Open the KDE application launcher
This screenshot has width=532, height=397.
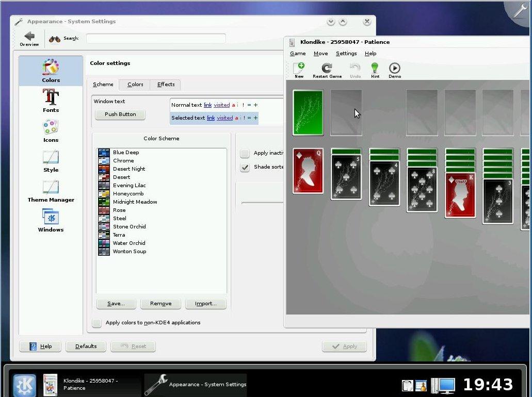point(24,385)
